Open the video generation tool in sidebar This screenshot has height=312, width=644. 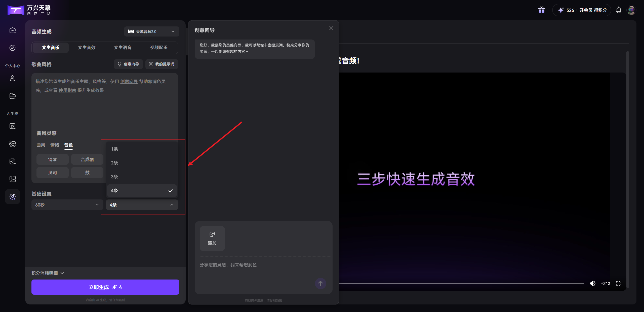12,126
